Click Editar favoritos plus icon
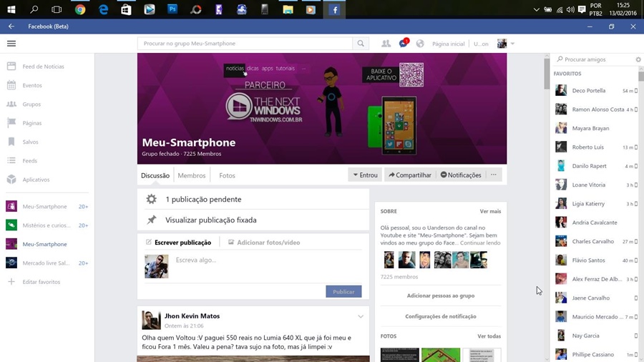 pyautogui.click(x=11, y=282)
